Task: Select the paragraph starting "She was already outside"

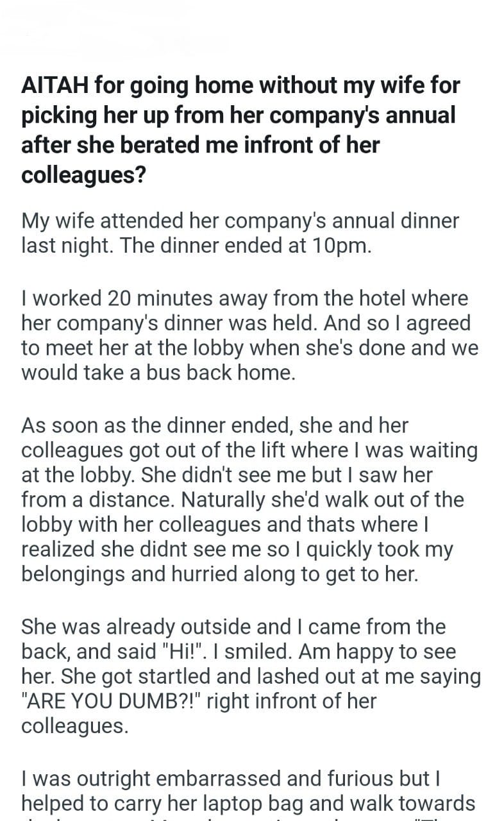Action: click(x=250, y=676)
